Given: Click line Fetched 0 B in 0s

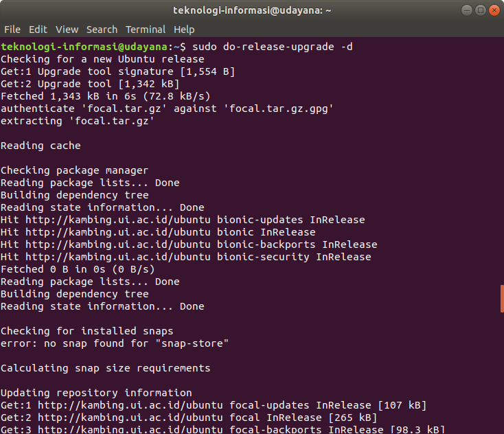Looking at the screenshot, I should click(78, 270).
